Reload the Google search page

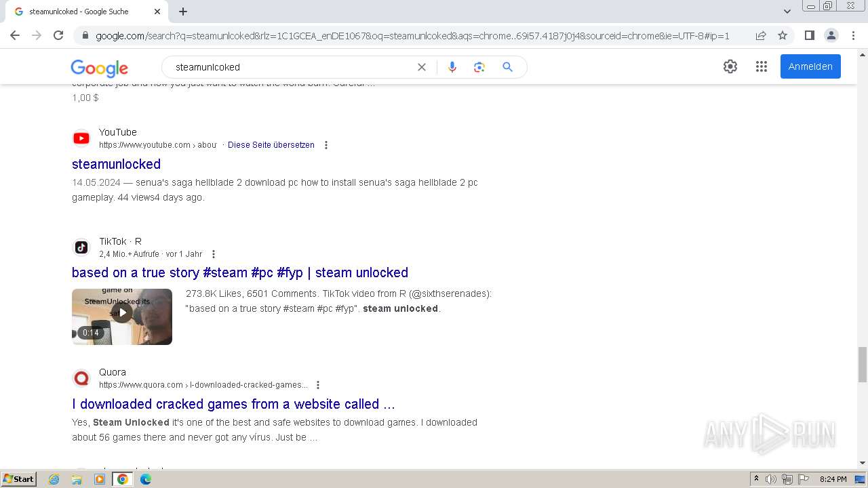(58, 35)
